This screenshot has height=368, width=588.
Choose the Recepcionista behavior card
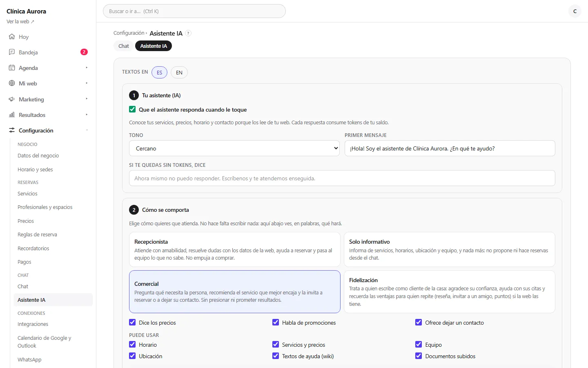pos(235,249)
